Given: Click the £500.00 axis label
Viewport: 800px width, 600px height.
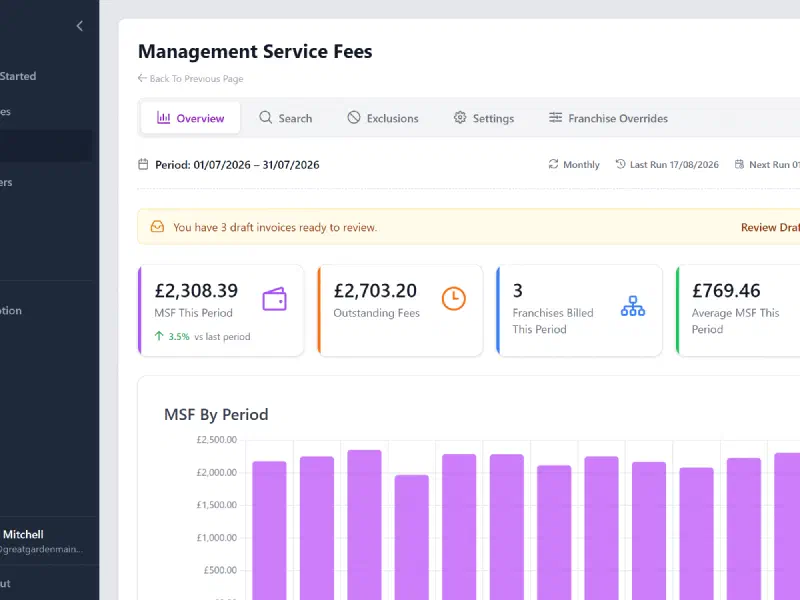Looking at the screenshot, I should click(220, 570).
